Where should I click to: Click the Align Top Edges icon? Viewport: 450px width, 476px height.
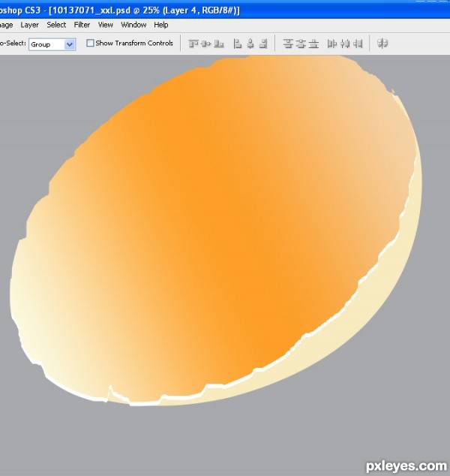tap(193, 44)
